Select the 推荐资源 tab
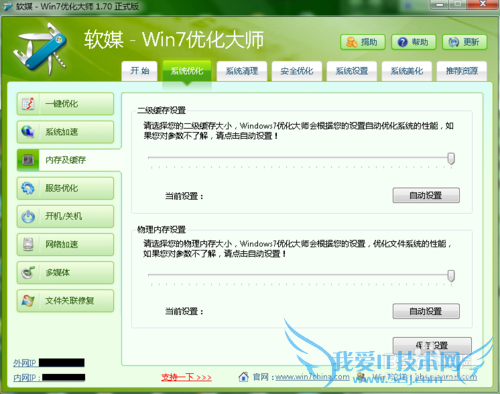Image resolution: width=500 pixels, height=394 pixels. tap(462, 71)
